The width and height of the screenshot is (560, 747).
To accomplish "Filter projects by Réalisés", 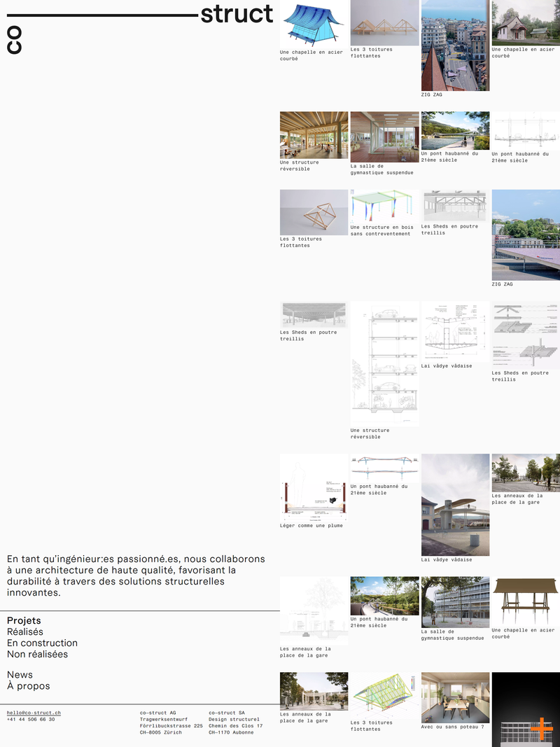I will 24,631.
